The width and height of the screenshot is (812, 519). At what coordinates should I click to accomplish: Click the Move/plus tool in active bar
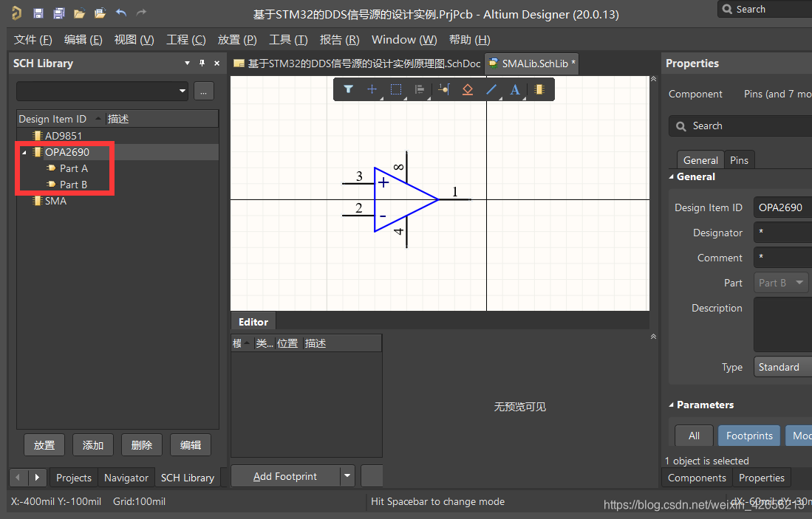372,89
